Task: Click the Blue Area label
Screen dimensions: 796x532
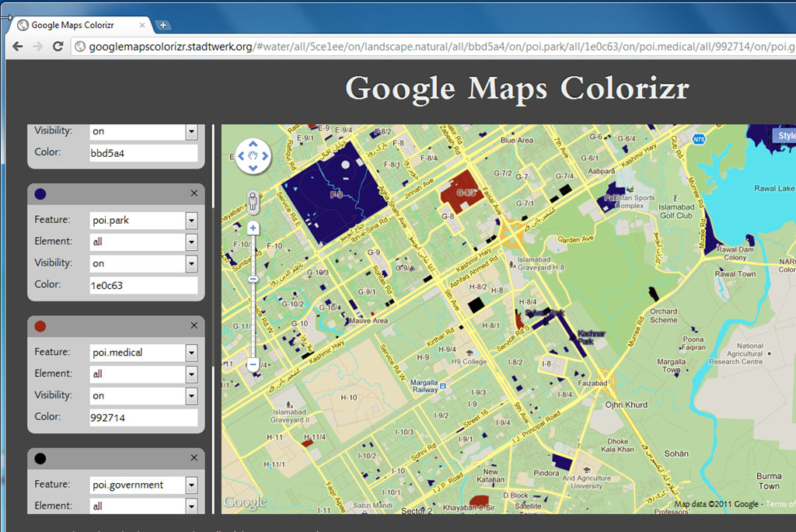Action: [517, 140]
